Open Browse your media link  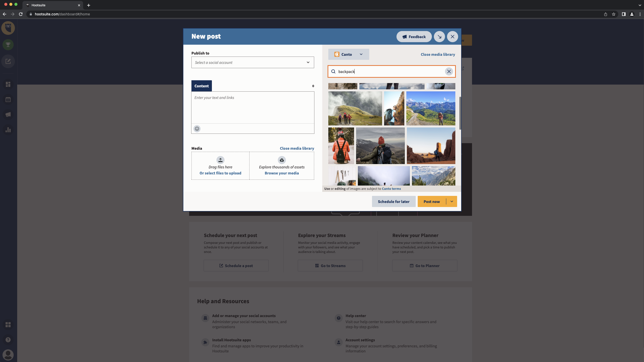(x=281, y=173)
